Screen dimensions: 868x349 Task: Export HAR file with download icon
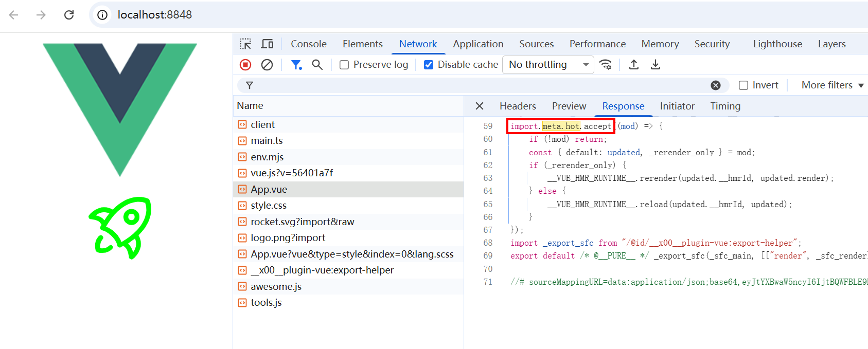pyautogui.click(x=656, y=65)
